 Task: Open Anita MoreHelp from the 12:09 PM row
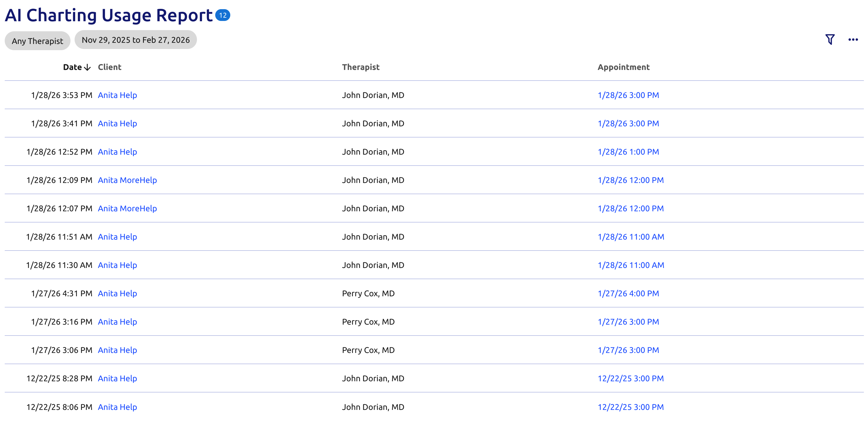127,180
